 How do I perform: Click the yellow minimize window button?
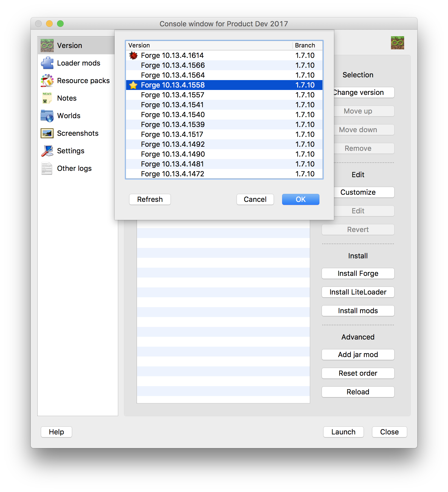[x=49, y=24]
